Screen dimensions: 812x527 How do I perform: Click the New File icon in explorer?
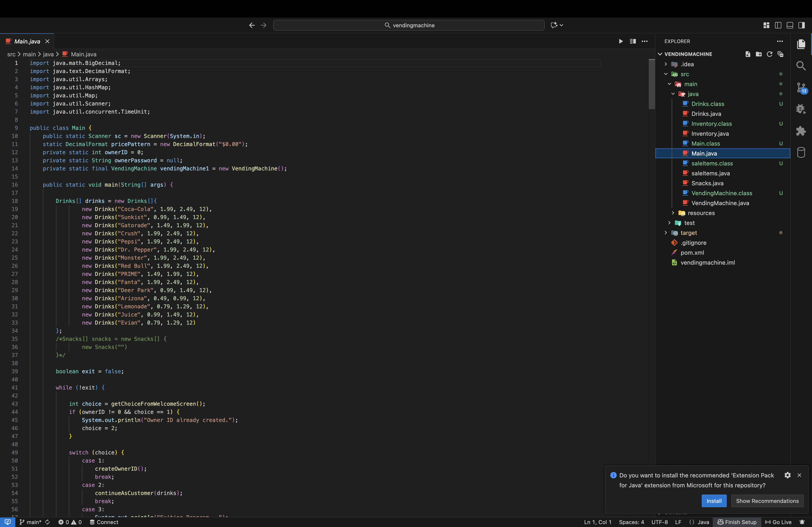[747, 54]
